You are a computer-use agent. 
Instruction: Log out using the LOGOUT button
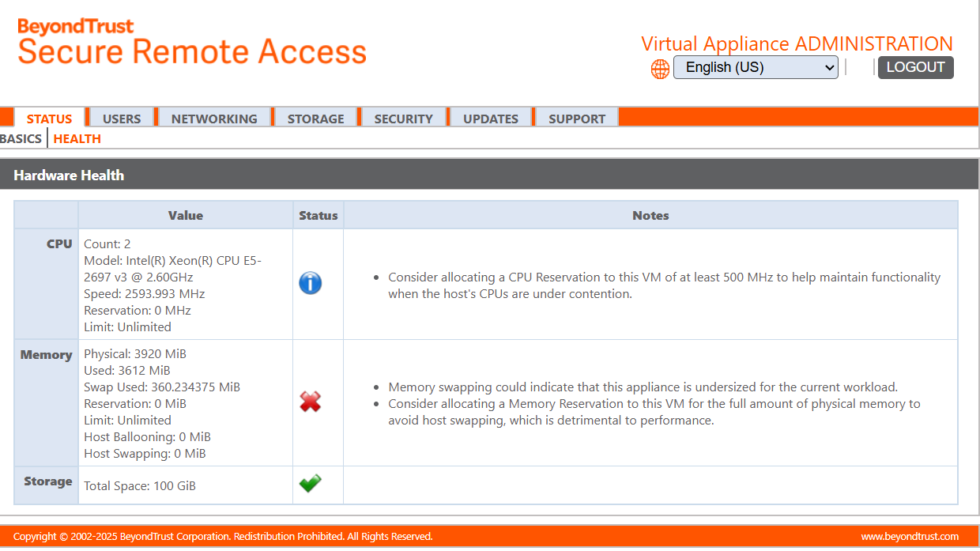pyautogui.click(x=915, y=67)
